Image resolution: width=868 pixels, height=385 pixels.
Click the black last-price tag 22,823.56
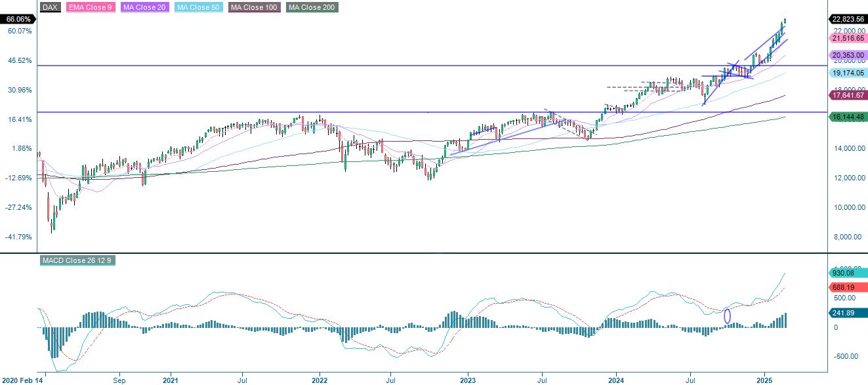[x=846, y=20]
